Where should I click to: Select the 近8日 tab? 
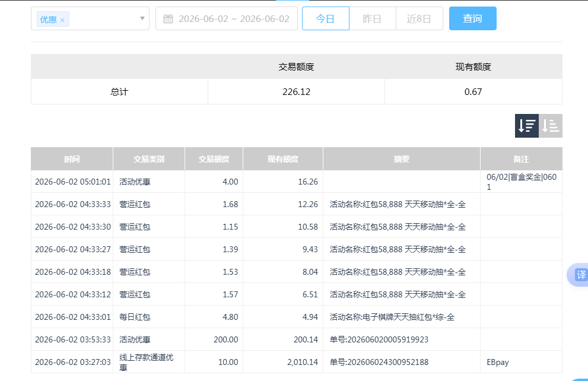419,18
